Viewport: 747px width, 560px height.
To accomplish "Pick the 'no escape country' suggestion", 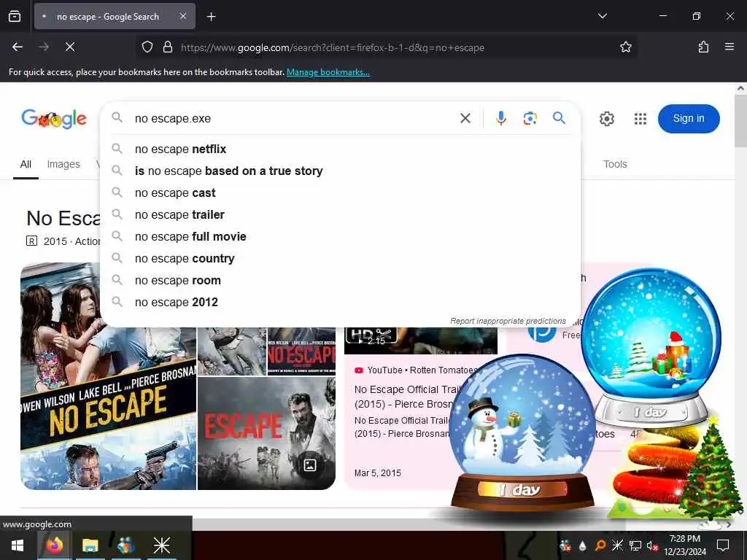I will pyautogui.click(x=340, y=259).
